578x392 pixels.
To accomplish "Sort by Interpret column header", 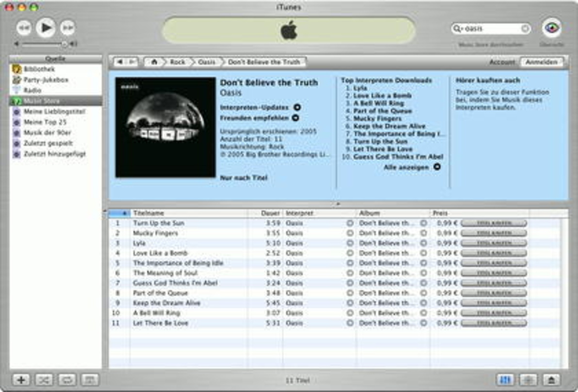I will (x=319, y=213).
